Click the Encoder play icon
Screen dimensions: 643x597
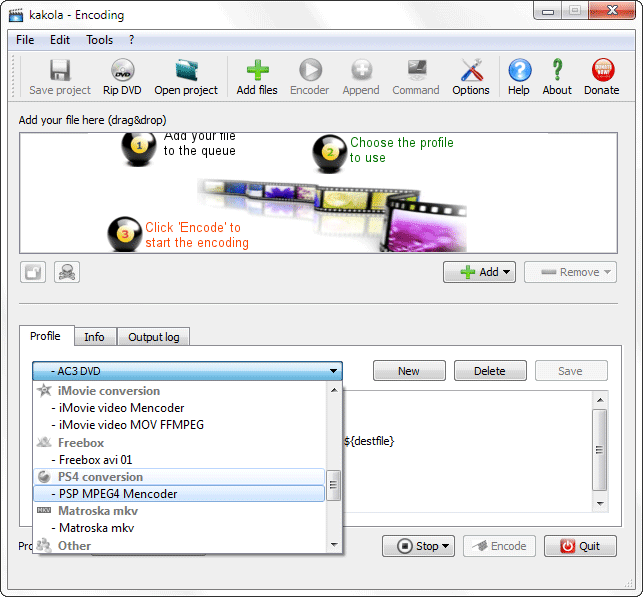tap(310, 70)
